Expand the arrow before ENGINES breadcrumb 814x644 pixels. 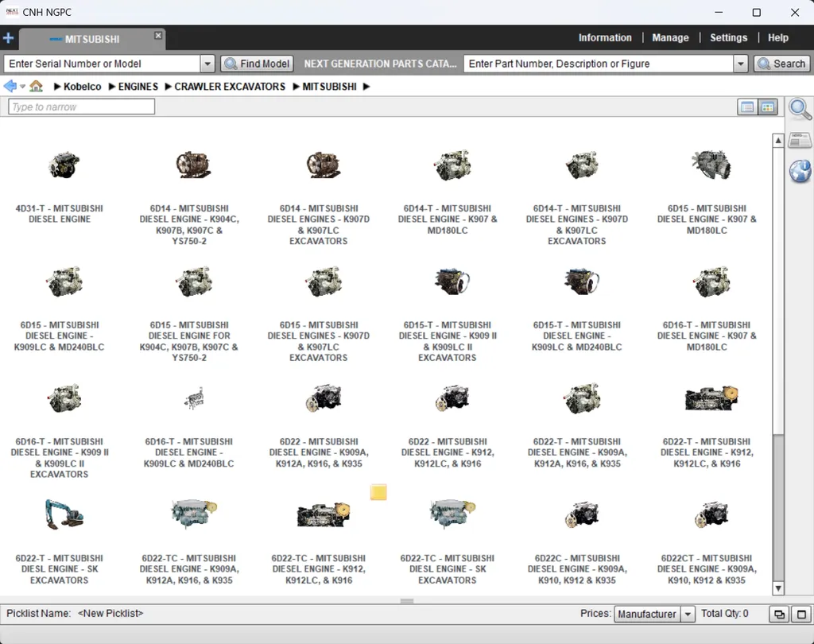[111, 87]
